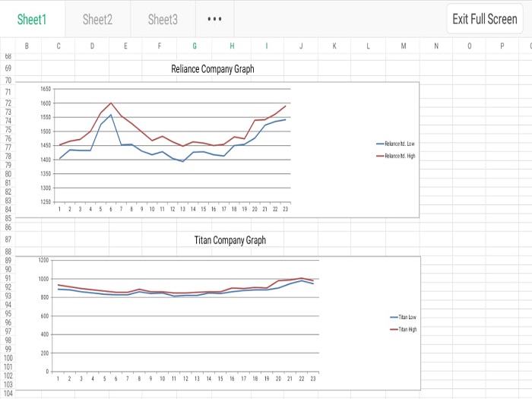
Task: Switch to the Sheet1 tab
Action: pyautogui.click(x=32, y=19)
